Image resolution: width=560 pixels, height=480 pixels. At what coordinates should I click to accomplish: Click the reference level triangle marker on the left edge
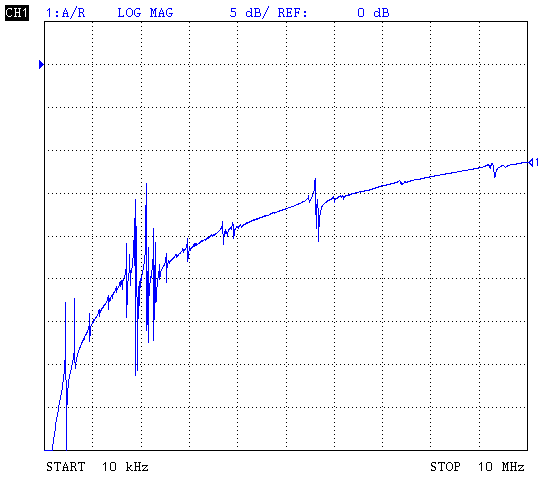coord(41,65)
